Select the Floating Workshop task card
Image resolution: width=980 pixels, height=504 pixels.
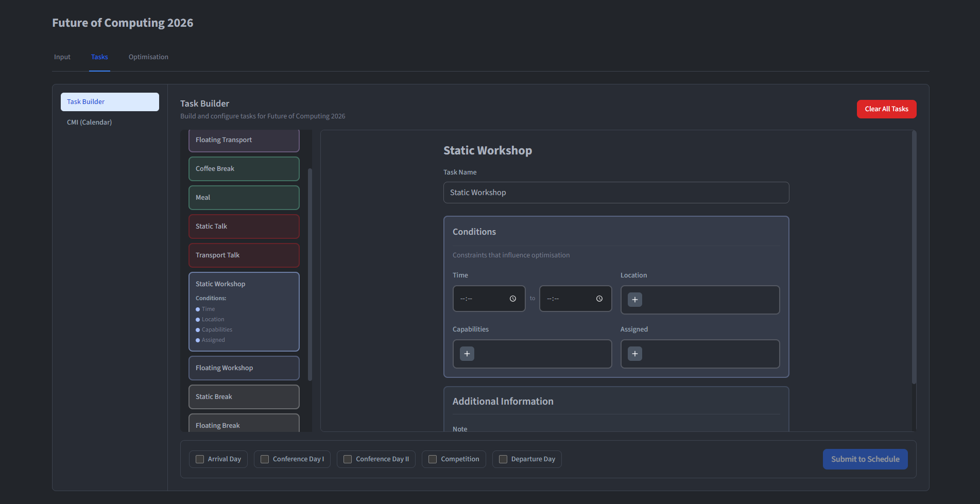click(244, 368)
